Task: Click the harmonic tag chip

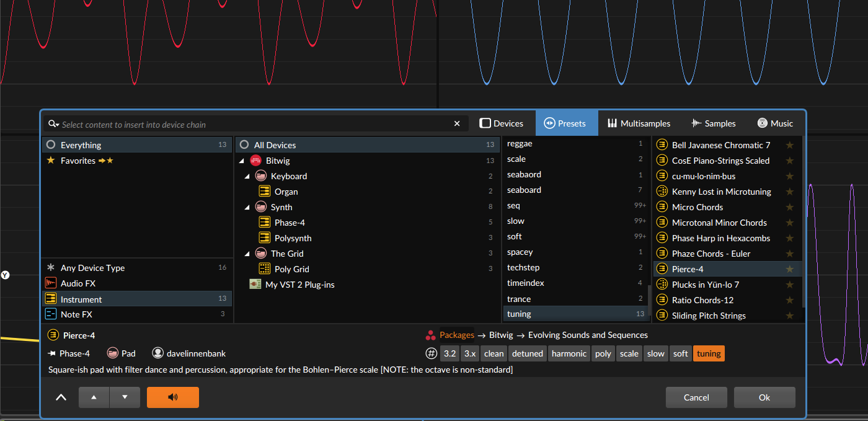Action: pyautogui.click(x=569, y=353)
